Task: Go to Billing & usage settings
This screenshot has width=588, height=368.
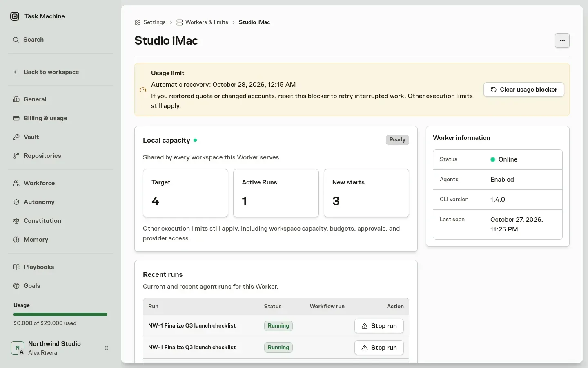Action: click(x=60, y=118)
